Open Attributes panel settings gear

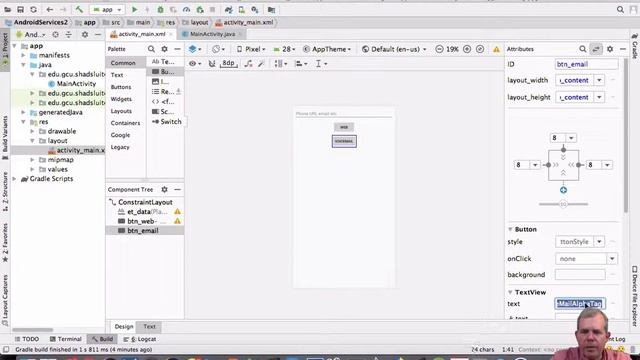point(610,49)
